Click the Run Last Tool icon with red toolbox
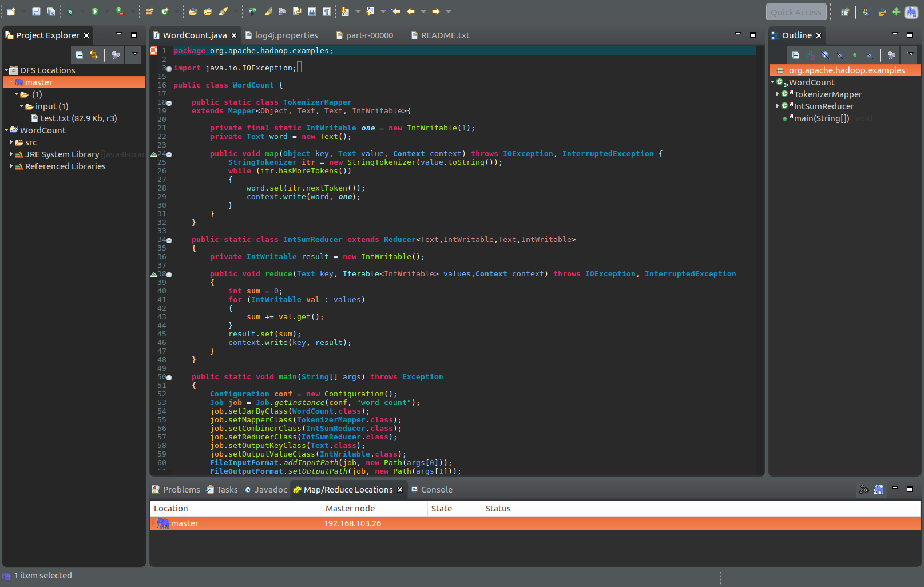 (120, 11)
